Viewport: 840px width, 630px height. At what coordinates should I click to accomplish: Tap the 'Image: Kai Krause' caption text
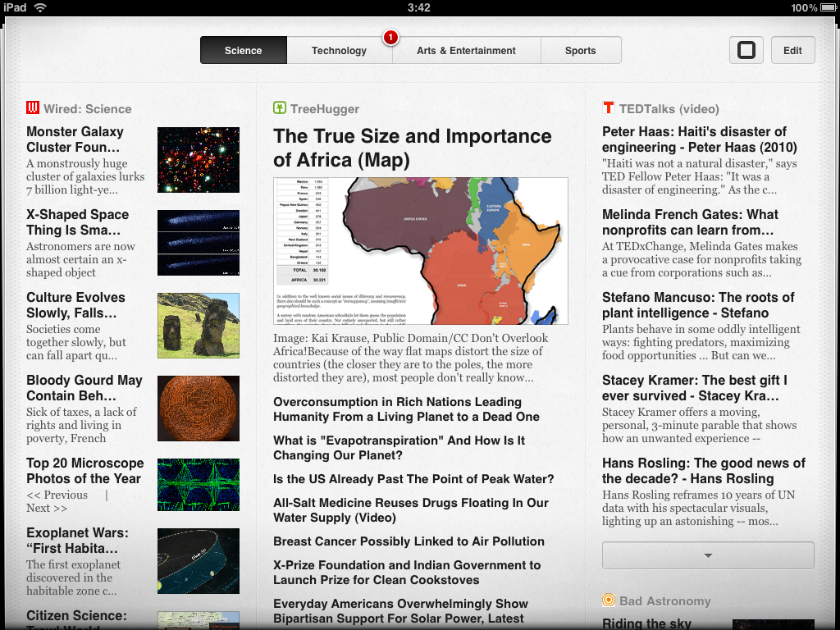pos(410,358)
